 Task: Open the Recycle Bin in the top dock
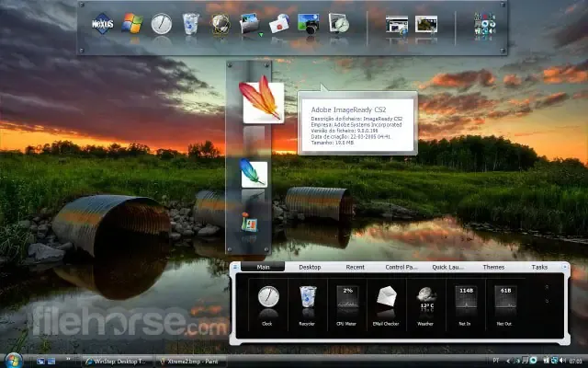tap(191, 23)
